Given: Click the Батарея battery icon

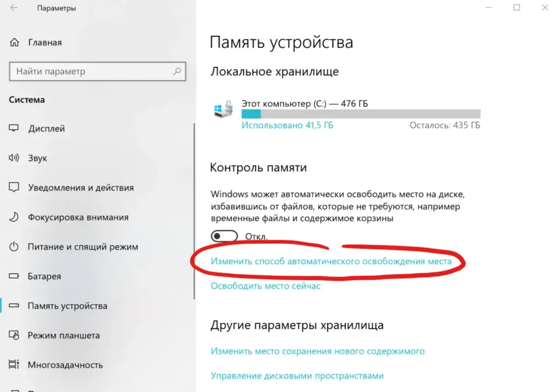Looking at the screenshot, I should (14, 276).
